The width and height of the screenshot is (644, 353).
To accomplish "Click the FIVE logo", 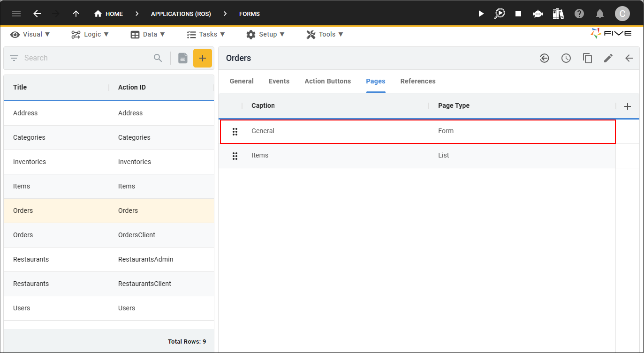I will pos(611,33).
